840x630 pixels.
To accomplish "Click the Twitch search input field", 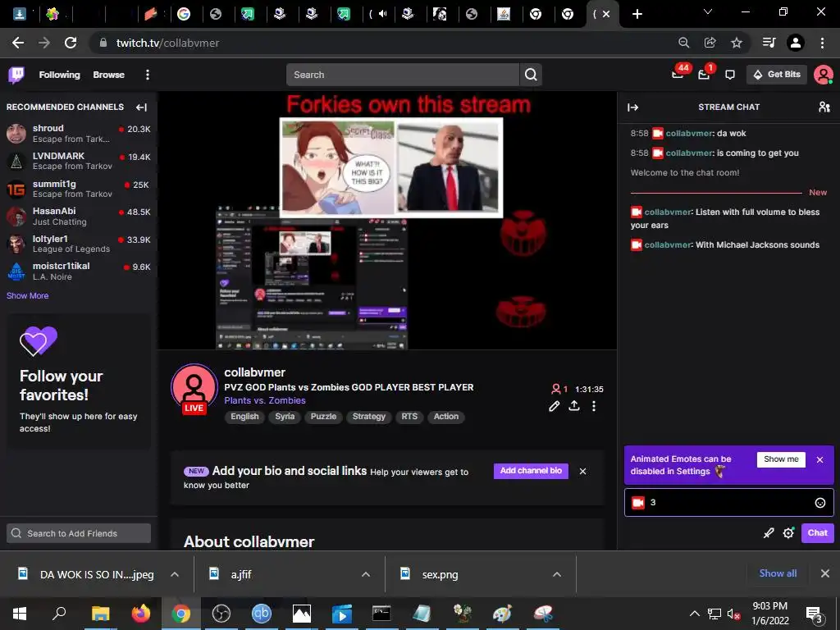I will click(x=403, y=75).
